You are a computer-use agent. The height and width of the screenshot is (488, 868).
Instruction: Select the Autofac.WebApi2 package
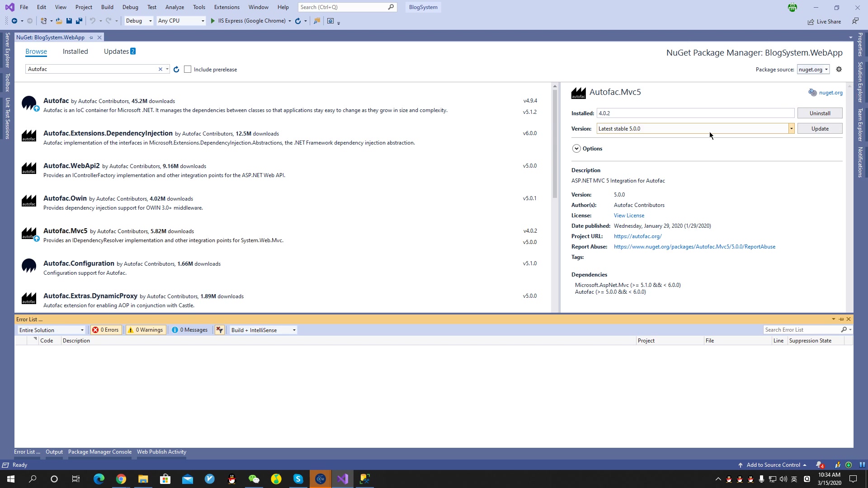tap(283, 170)
